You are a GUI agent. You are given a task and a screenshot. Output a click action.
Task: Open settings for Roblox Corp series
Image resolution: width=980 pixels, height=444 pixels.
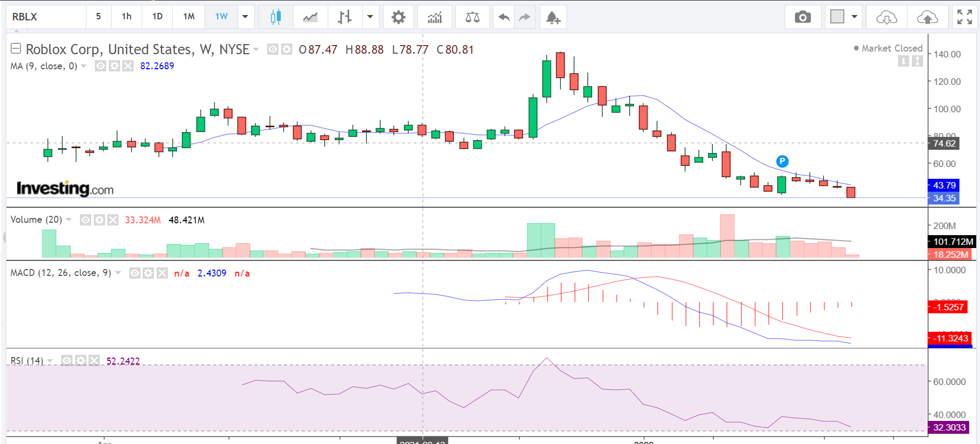coord(287,49)
